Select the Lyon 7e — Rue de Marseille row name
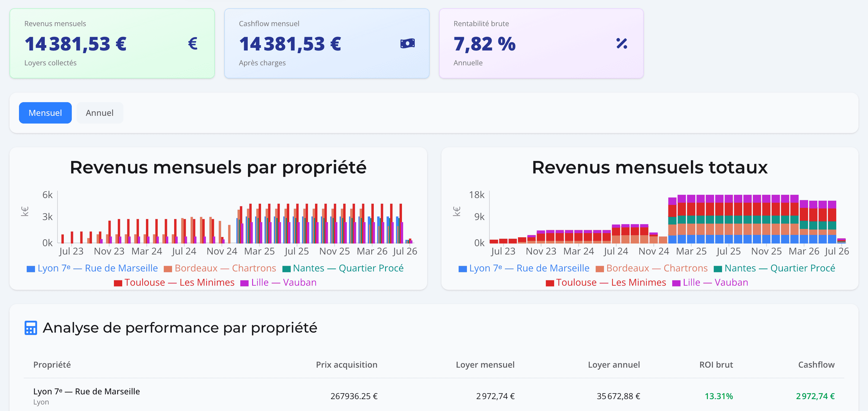 87,391
